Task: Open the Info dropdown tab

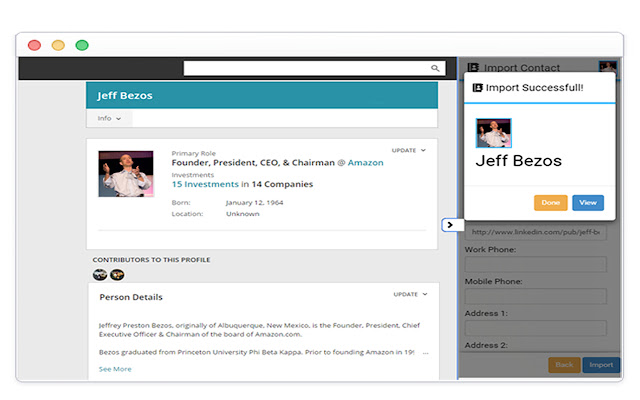Action: point(109,118)
